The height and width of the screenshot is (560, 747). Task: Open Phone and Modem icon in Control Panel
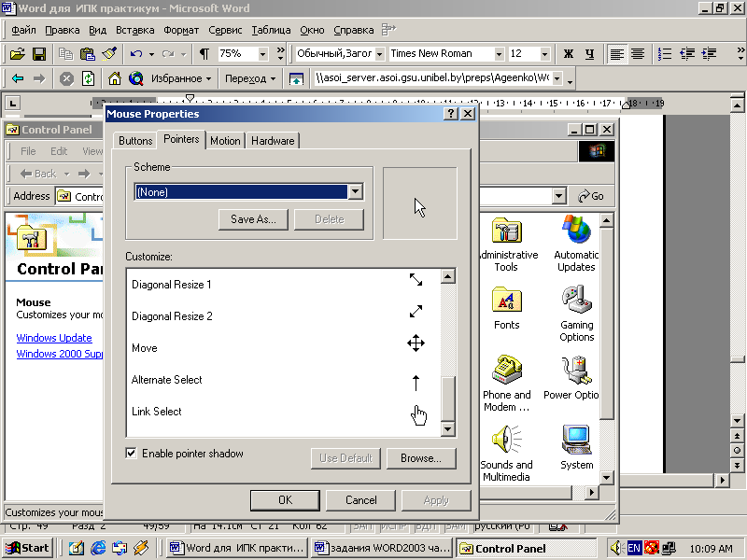pyautogui.click(x=506, y=384)
